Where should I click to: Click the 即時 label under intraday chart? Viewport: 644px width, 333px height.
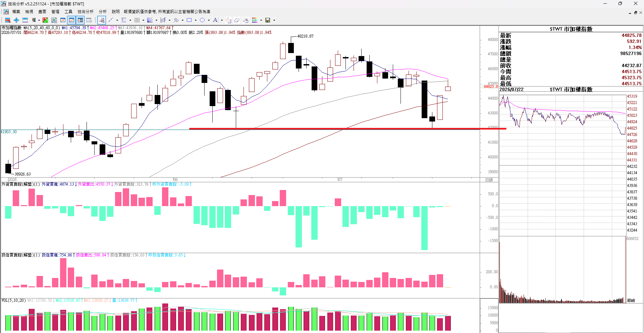631,300
